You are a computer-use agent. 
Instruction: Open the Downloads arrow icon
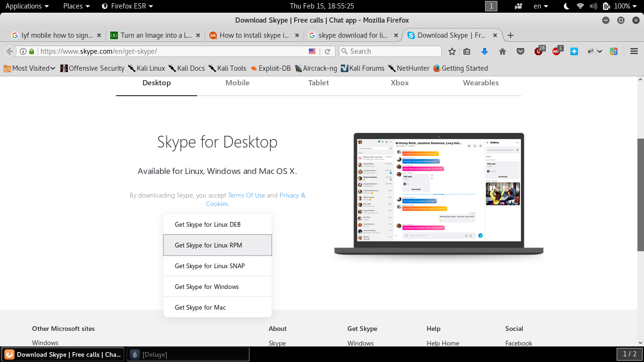click(x=484, y=51)
